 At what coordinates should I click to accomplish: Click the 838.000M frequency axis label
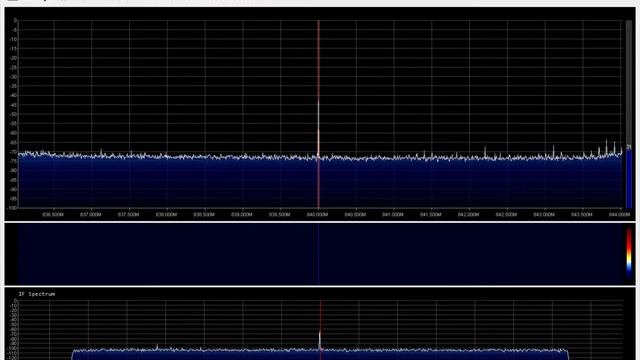(x=166, y=215)
